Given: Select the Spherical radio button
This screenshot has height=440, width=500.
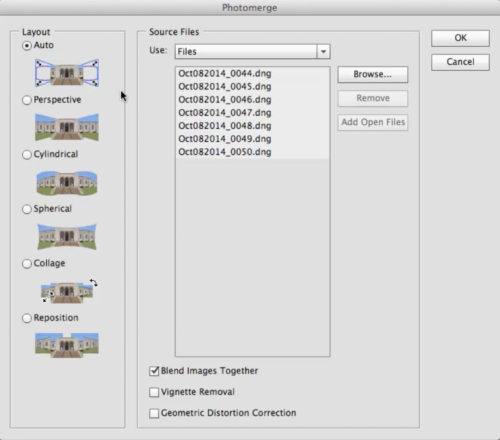Looking at the screenshot, I should coord(27,209).
